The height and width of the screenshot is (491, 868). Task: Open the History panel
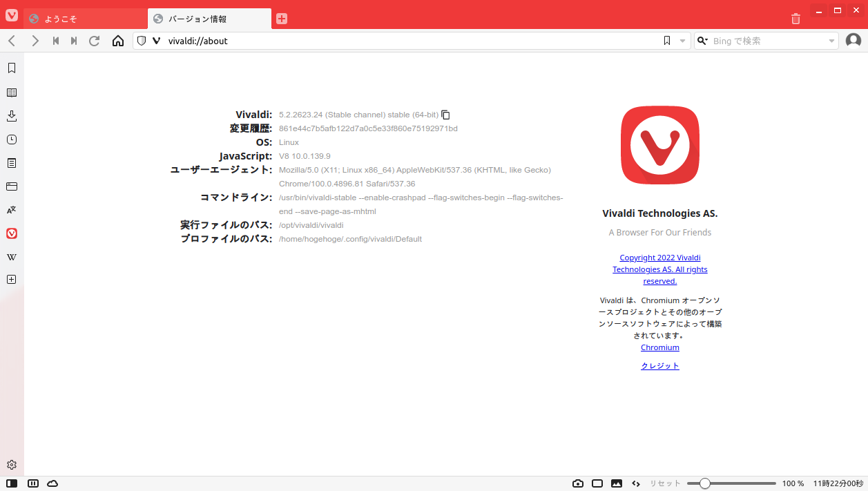(12, 139)
